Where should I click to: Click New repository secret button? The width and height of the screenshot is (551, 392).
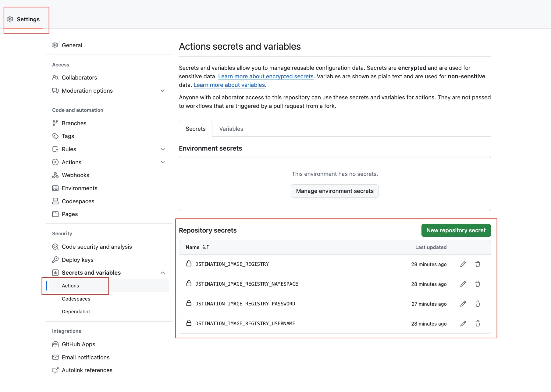456,230
